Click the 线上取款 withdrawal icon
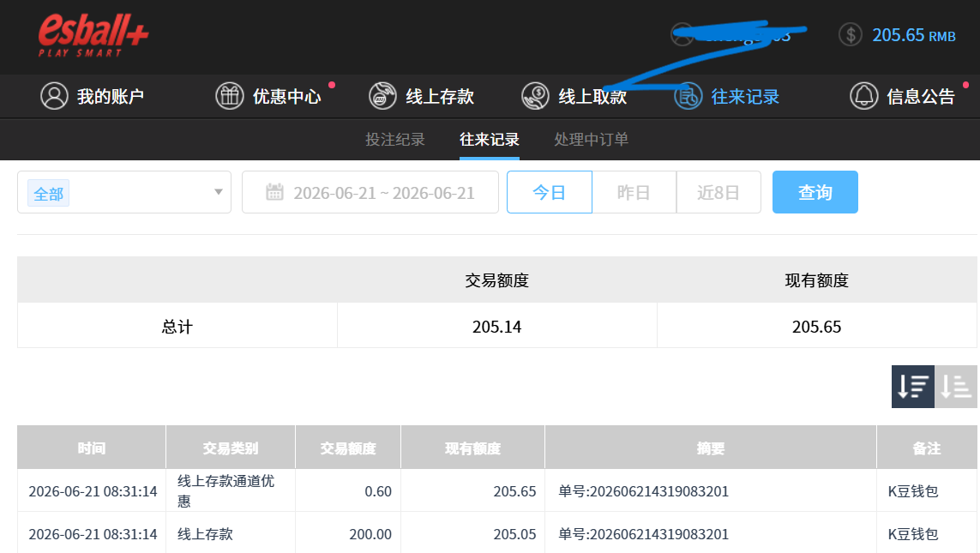The width and height of the screenshot is (980, 553). (x=536, y=96)
